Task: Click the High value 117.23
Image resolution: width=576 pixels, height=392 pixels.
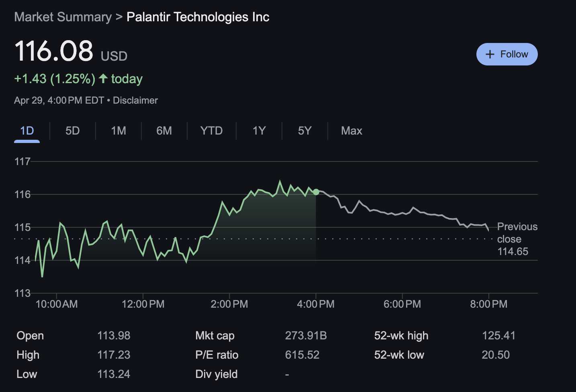Action: 114,355
